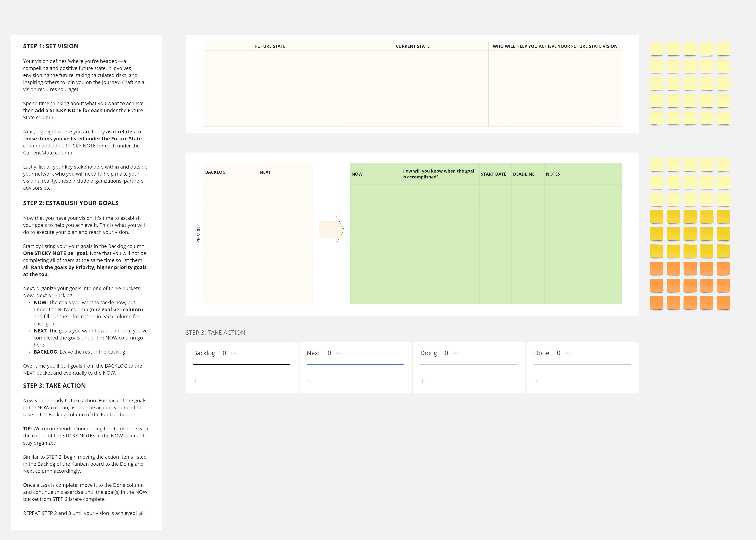
Task: Add a card under the Next kanban column
Action: (309, 381)
